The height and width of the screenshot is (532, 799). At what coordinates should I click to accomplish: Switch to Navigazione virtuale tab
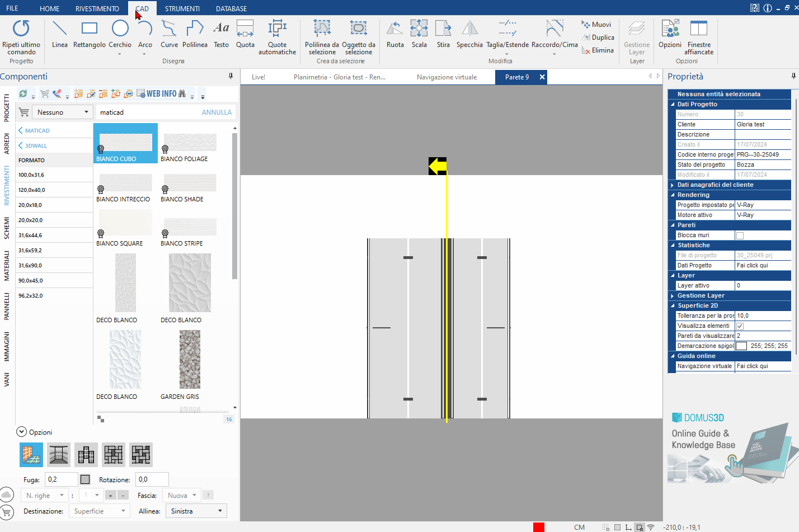click(x=446, y=77)
